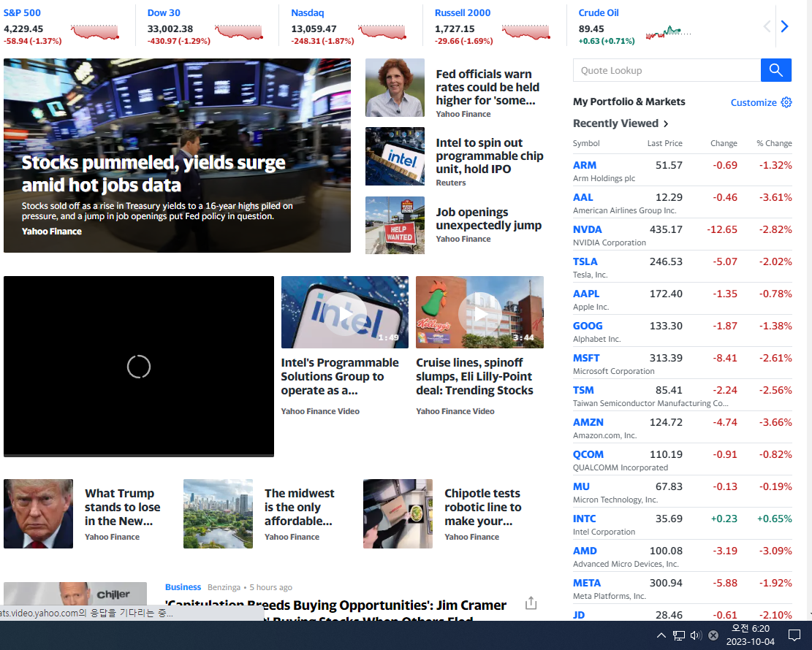Click the % Change column header
Viewport: 812px width, 650px height.
(774, 143)
